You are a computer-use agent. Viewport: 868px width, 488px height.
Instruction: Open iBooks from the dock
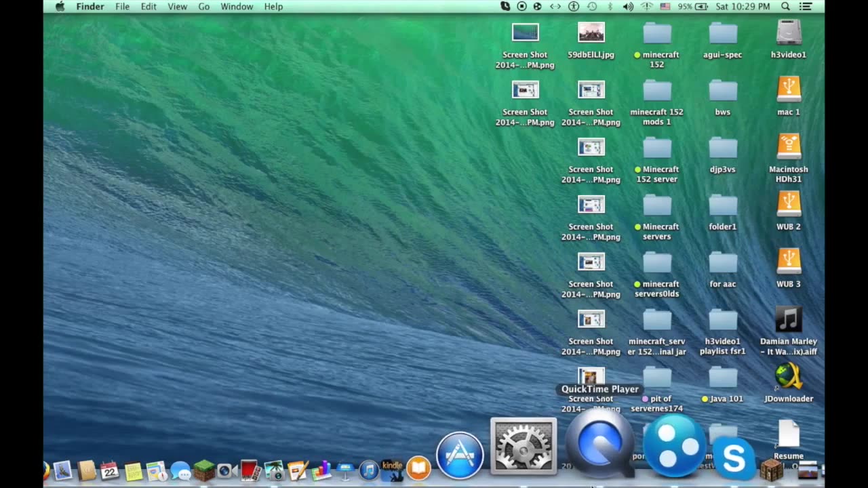pyautogui.click(x=418, y=469)
